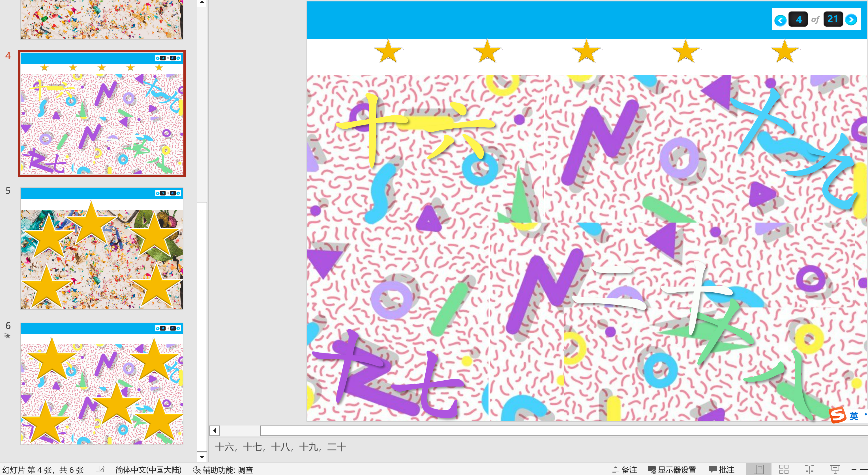Switch to Reading view icon
868x475 pixels.
[x=809, y=469]
